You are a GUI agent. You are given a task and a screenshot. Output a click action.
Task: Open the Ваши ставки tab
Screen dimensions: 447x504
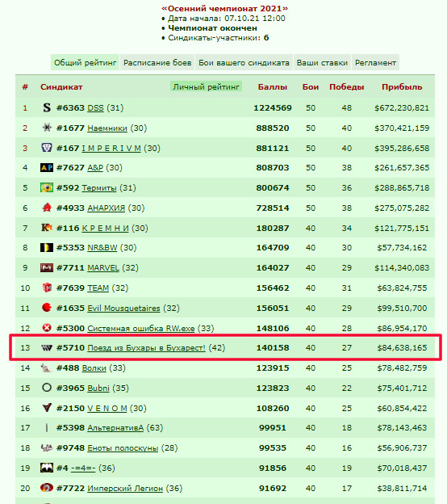[x=322, y=63]
